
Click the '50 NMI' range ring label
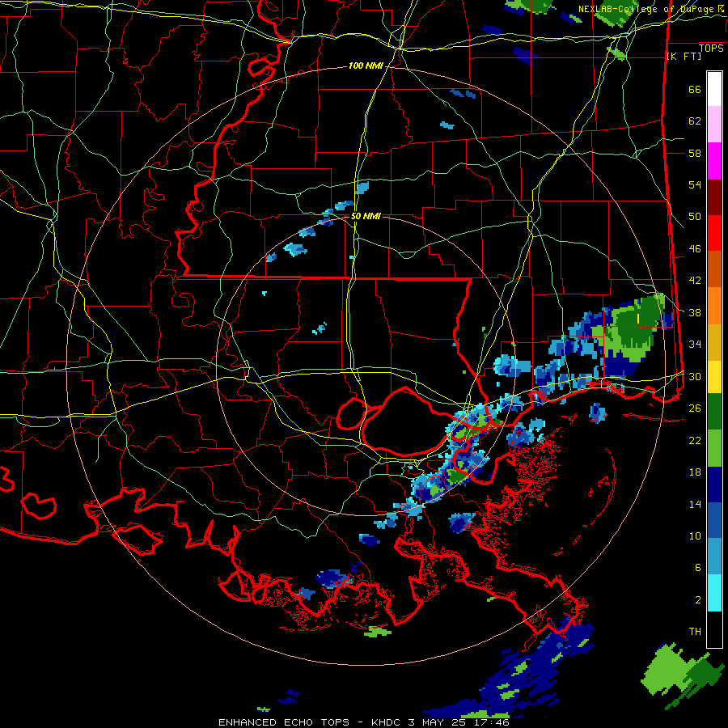(366, 216)
